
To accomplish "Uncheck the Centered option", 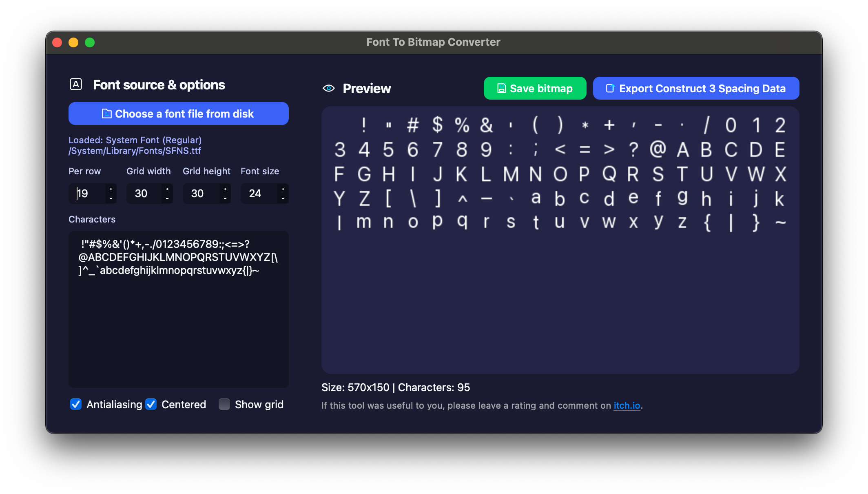I will coord(151,404).
